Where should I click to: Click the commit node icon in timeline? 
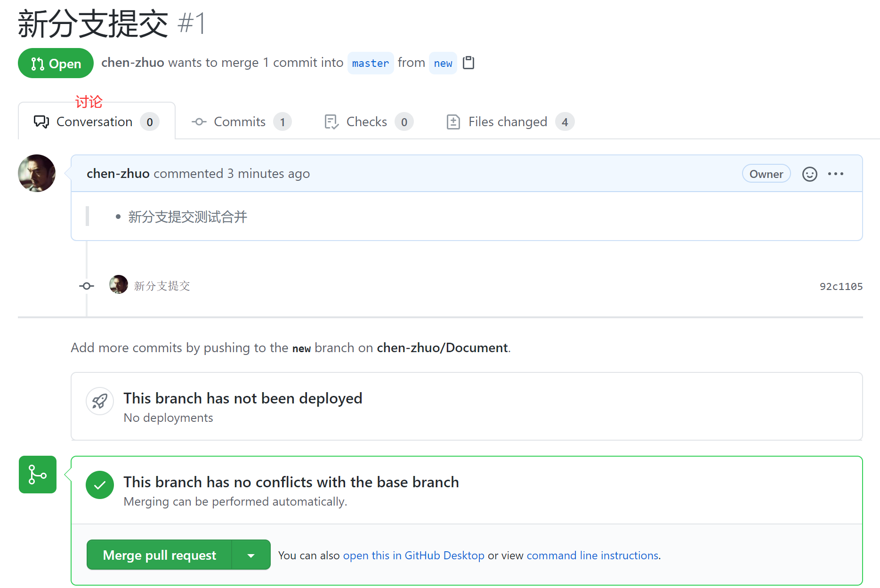point(87,286)
